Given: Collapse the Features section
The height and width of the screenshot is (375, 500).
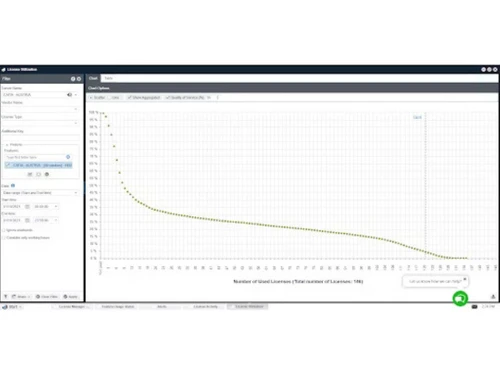Looking at the screenshot, I should [x=7, y=145].
